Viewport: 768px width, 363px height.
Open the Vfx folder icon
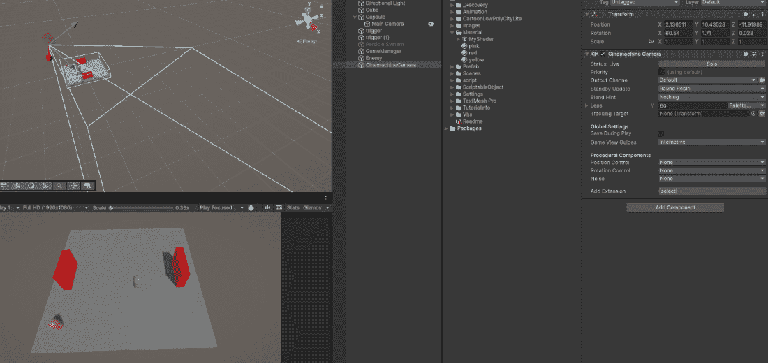point(458,115)
